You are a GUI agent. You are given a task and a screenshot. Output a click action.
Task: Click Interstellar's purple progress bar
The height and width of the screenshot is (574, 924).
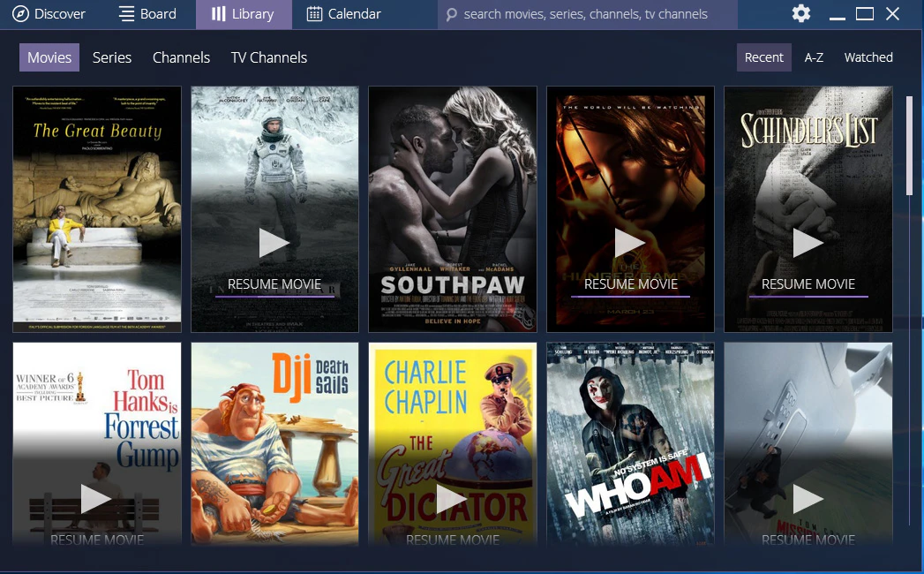click(x=274, y=296)
